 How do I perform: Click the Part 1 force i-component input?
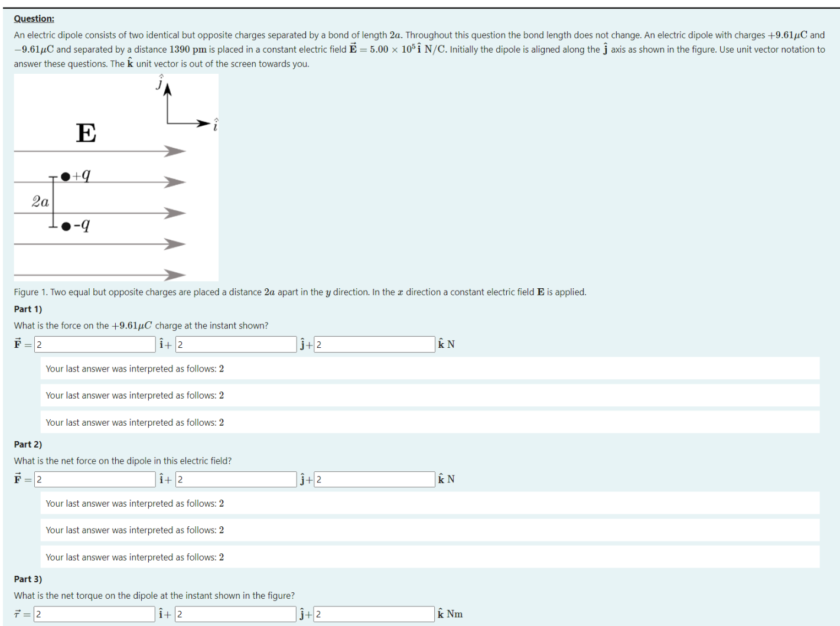point(95,344)
